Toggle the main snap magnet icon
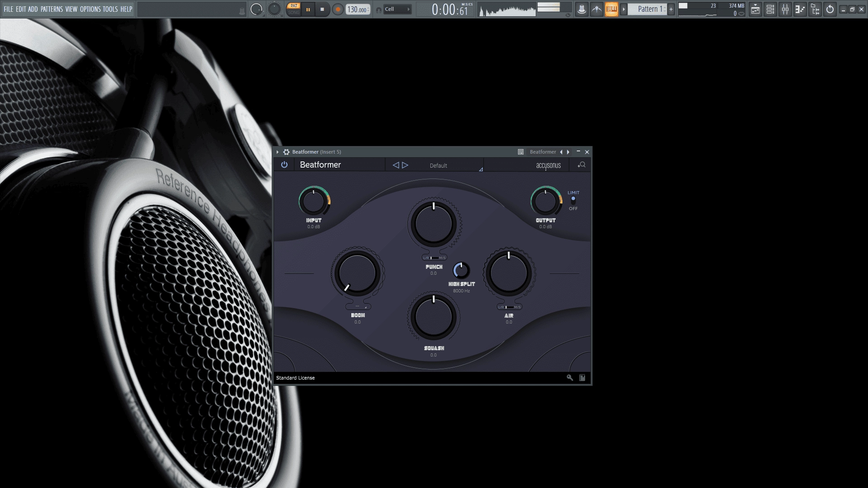Viewport: 868px width, 488px height. pos(379,9)
